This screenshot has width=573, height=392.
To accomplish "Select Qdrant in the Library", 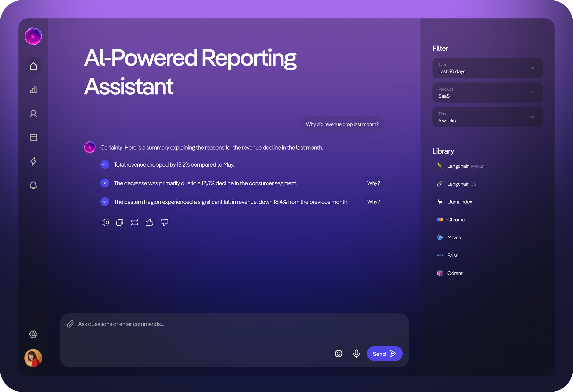I will [449, 273].
